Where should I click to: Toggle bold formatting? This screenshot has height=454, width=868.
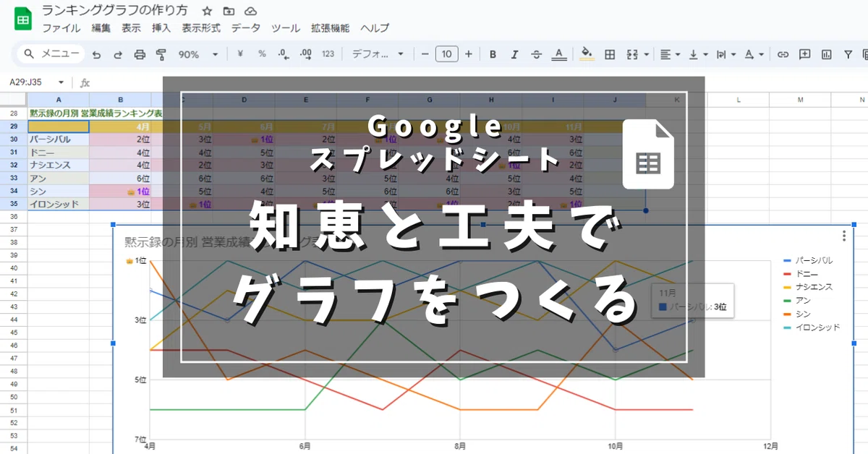pos(493,54)
